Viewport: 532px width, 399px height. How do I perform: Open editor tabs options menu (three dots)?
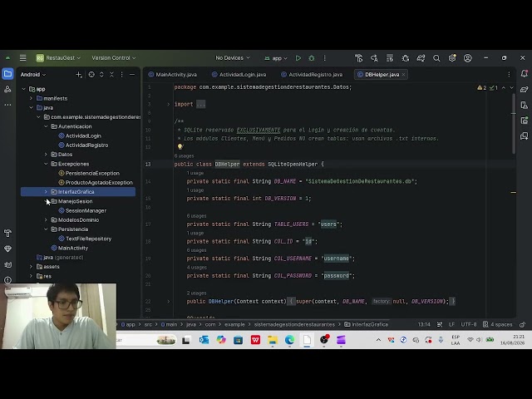click(509, 74)
